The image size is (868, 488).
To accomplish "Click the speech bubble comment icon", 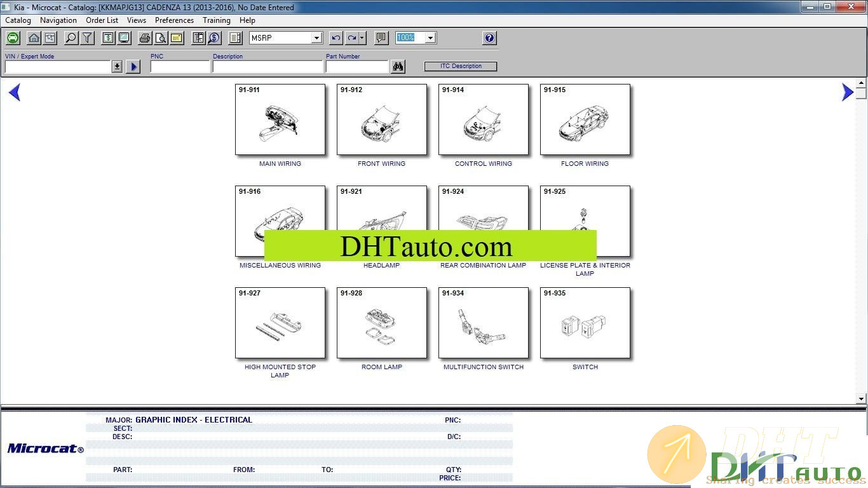I will 381,38.
